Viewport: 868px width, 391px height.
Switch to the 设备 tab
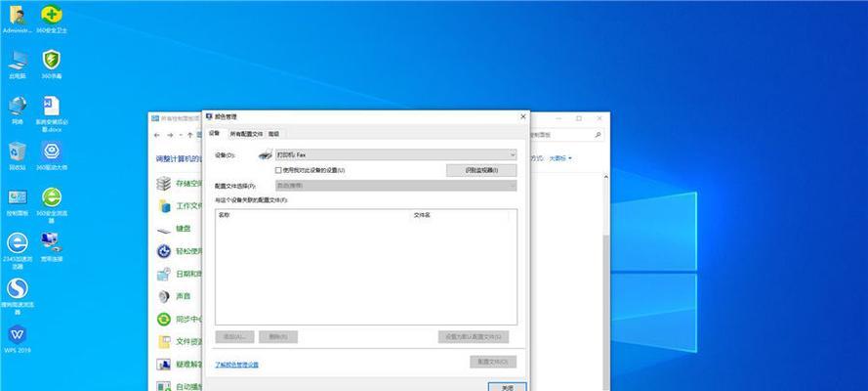[214, 133]
